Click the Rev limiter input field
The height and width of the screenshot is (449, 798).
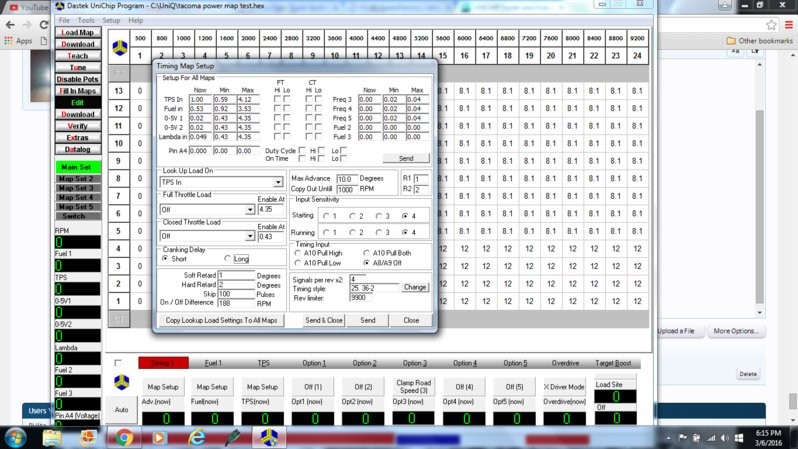(360, 298)
